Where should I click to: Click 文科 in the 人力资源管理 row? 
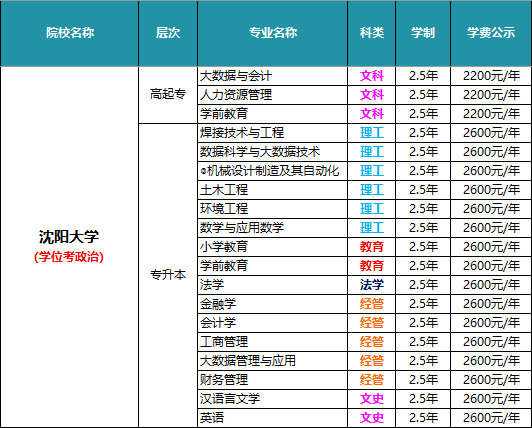click(372, 95)
